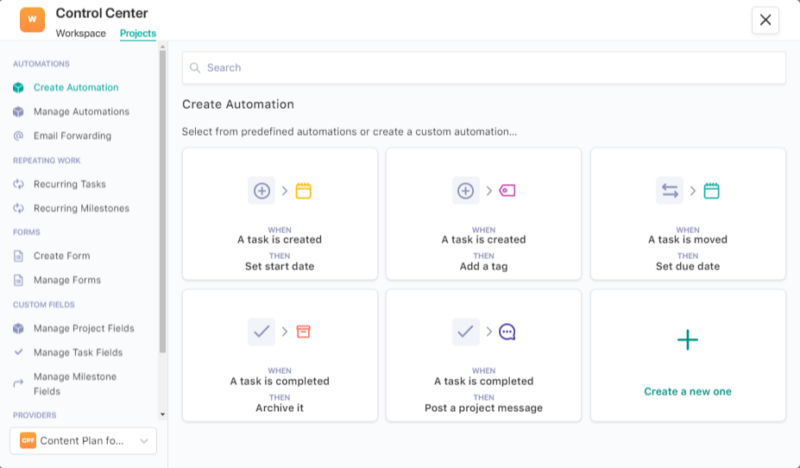
Task: Click the project selector chevron arrow
Action: (144, 441)
